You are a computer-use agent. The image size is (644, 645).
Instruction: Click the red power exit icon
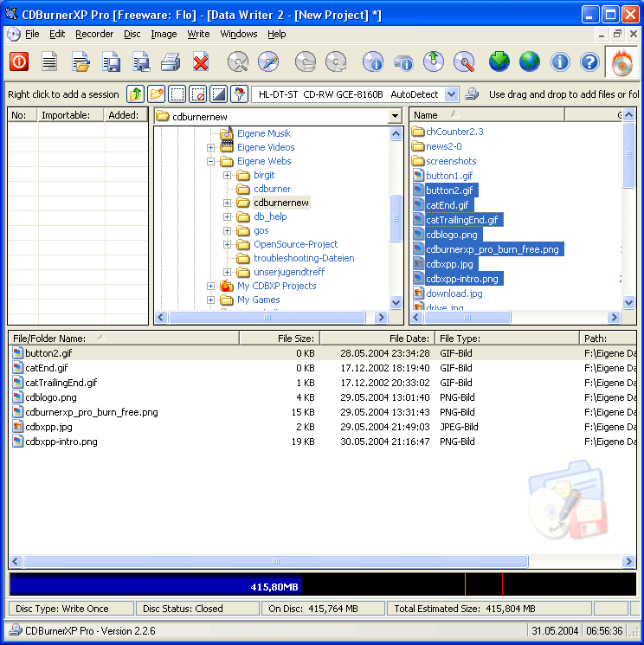click(x=19, y=62)
